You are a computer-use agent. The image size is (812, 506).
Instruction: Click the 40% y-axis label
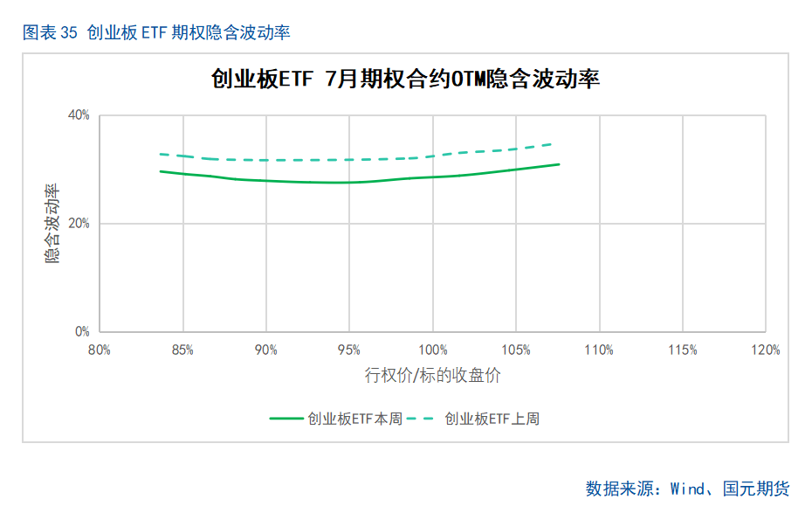[x=79, y=114]
